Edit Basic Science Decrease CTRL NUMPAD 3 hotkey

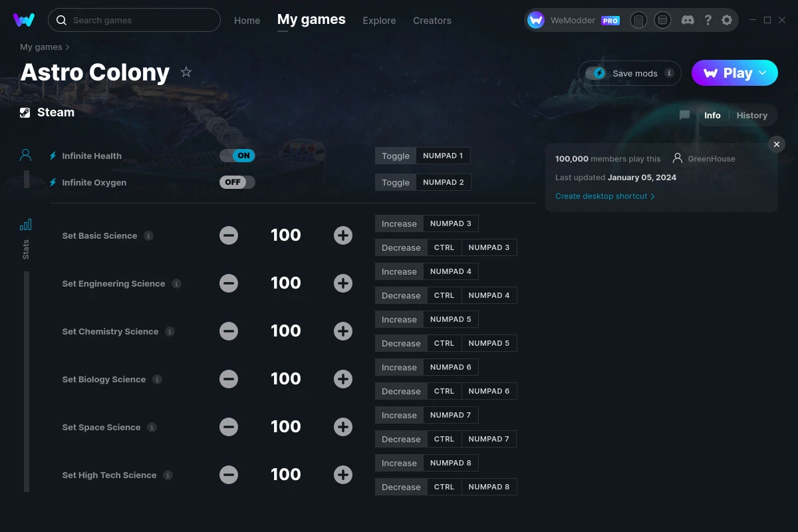[446, 247]
